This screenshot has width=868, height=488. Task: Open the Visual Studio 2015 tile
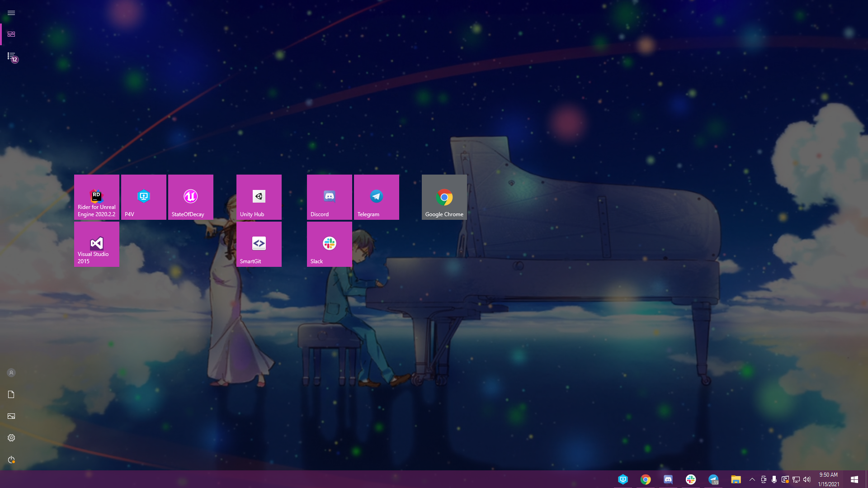(96, 244)
